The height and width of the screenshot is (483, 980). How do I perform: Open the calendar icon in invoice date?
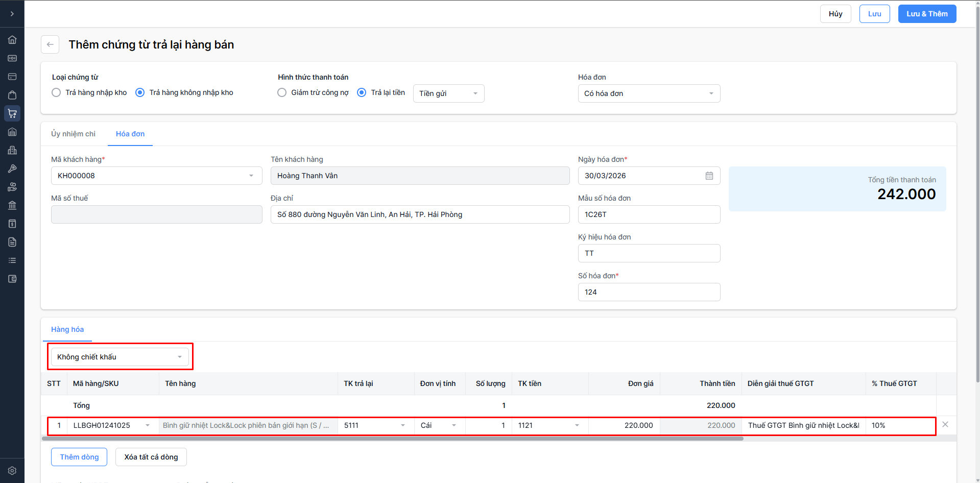pyautogui.click(x=709, y=176)
